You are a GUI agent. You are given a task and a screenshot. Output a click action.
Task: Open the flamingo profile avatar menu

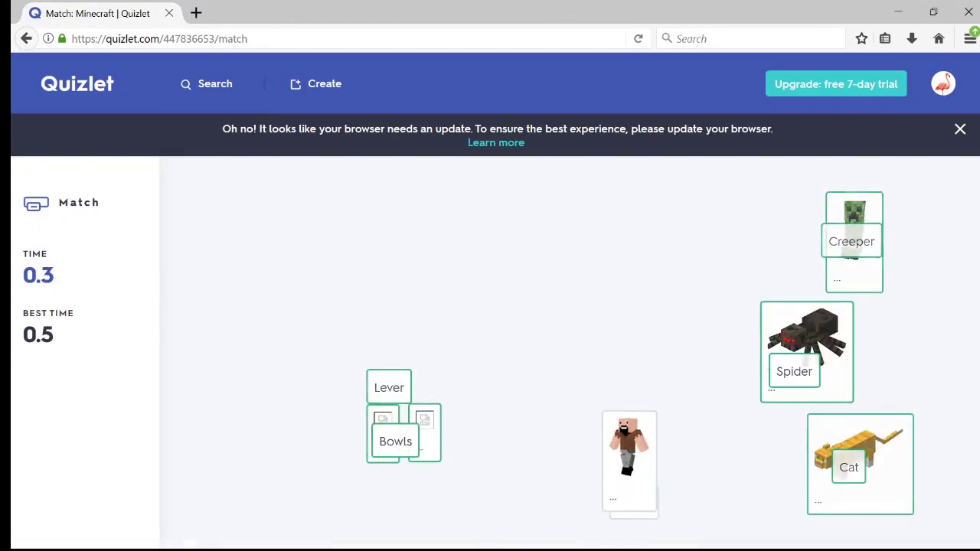coord(943,83)
